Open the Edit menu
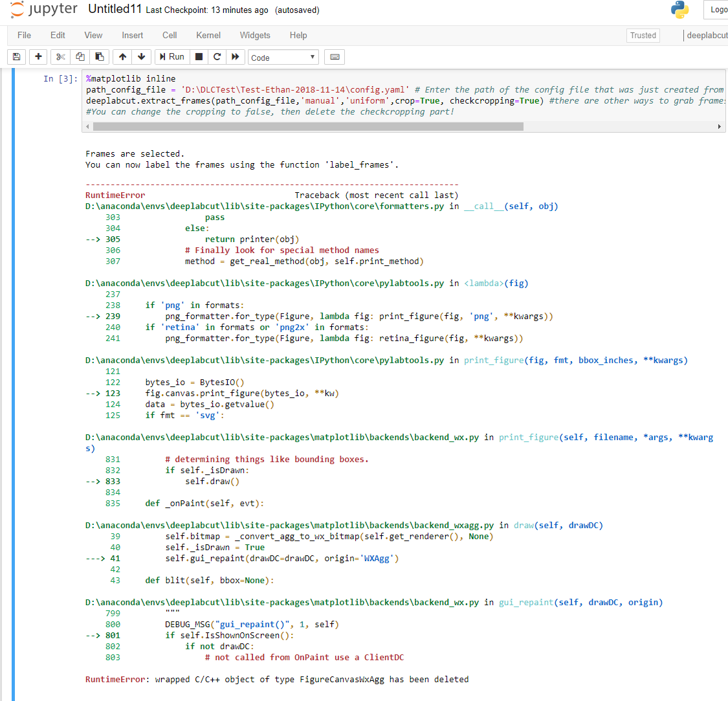This screenshot has width=728, height=701. point(58,36)
